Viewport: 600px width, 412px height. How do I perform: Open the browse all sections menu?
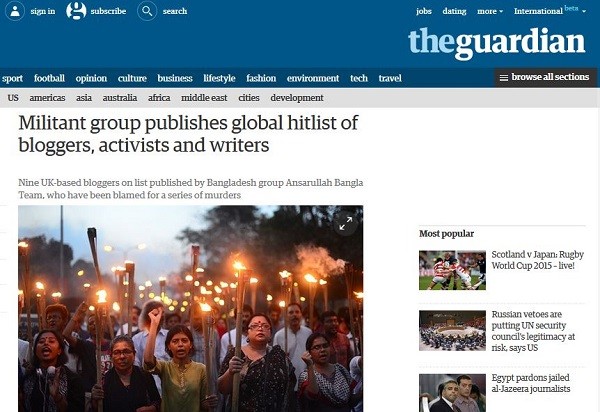pos(545,78)
